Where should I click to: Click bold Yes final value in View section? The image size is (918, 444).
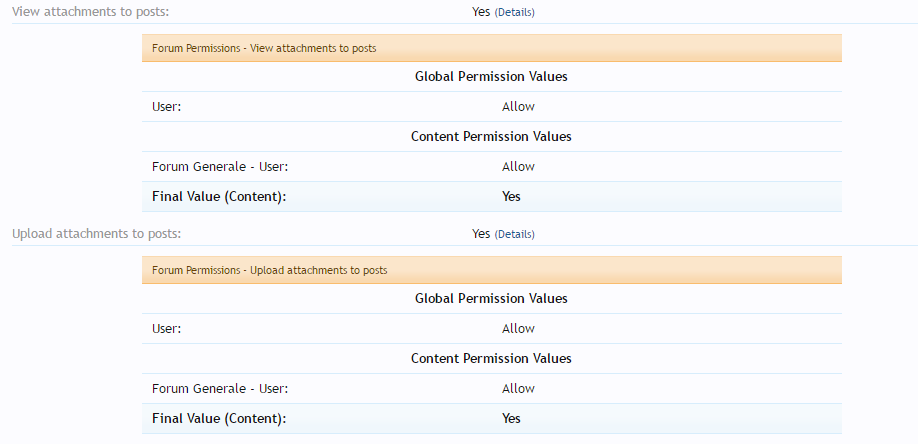click(511, 197)
